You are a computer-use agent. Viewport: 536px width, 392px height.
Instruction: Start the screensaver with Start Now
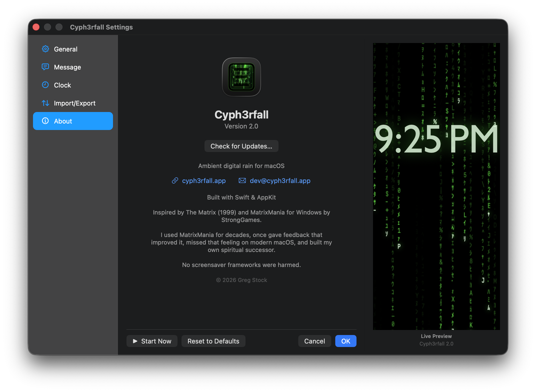(x=152, y=341)
